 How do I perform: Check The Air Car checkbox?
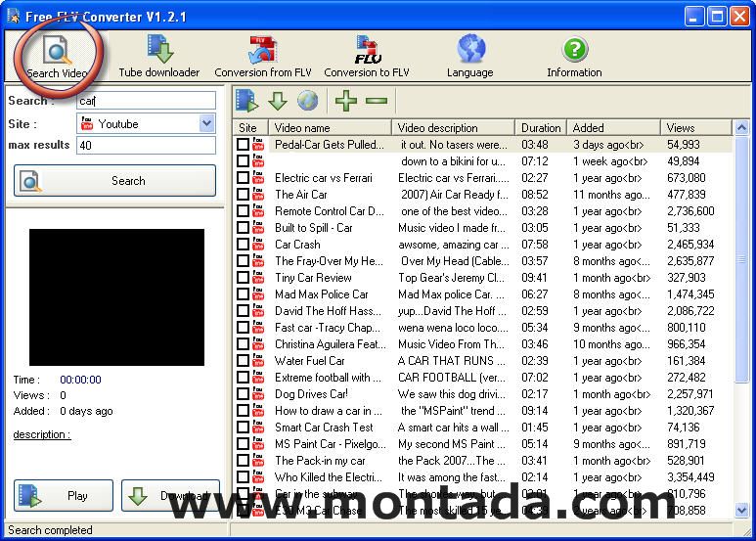click(x=243, y=195)
